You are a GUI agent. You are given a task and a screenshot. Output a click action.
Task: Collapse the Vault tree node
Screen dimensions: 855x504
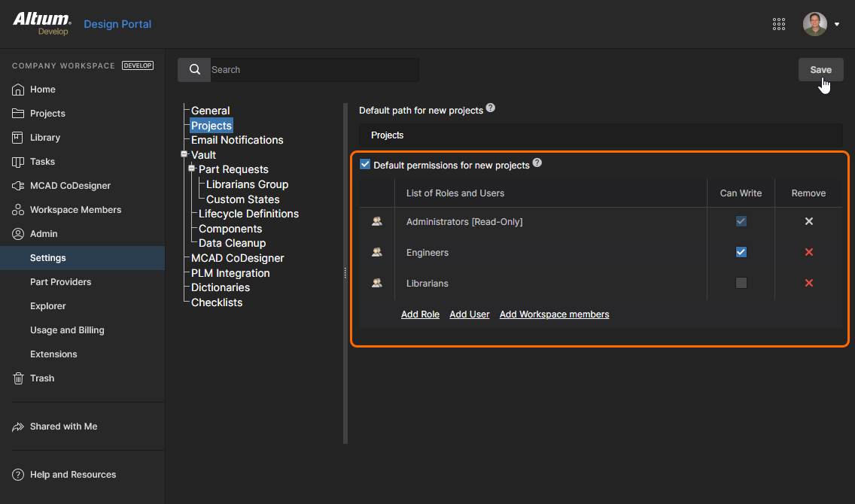point(184,154)
